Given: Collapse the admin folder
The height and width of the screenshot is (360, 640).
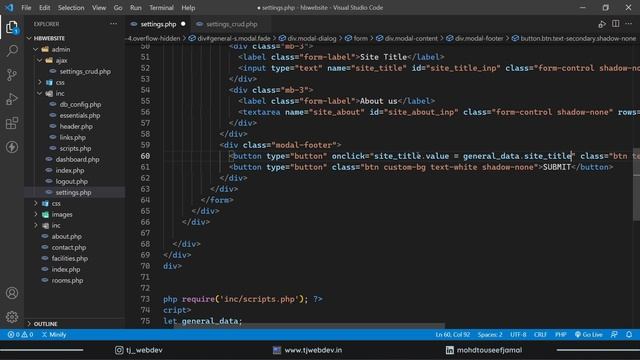Looking at the screenshot, I should pyautogui.click(x=36, y=49).
